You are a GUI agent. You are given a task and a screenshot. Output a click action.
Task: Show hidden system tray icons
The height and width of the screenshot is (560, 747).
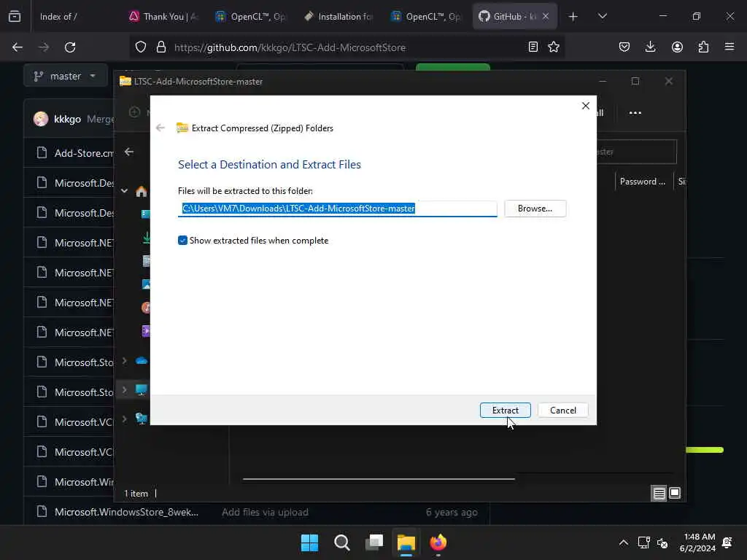pyautogui.click(x=623, y=542)
